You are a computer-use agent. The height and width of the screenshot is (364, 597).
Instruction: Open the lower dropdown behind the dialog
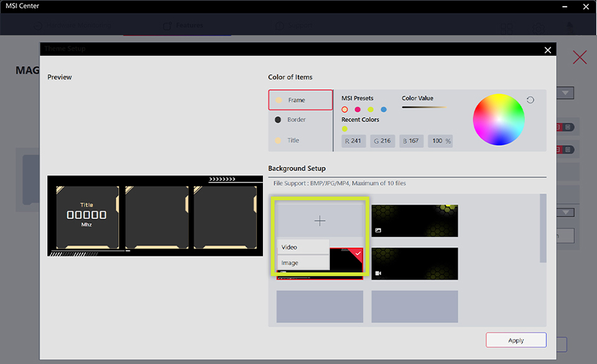pos(565,212)
